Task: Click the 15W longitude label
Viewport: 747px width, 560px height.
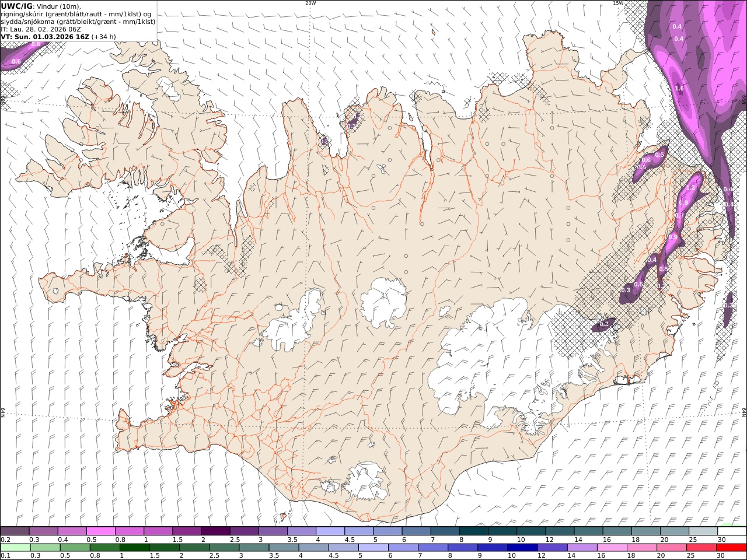Action: [x=617, y=3]
